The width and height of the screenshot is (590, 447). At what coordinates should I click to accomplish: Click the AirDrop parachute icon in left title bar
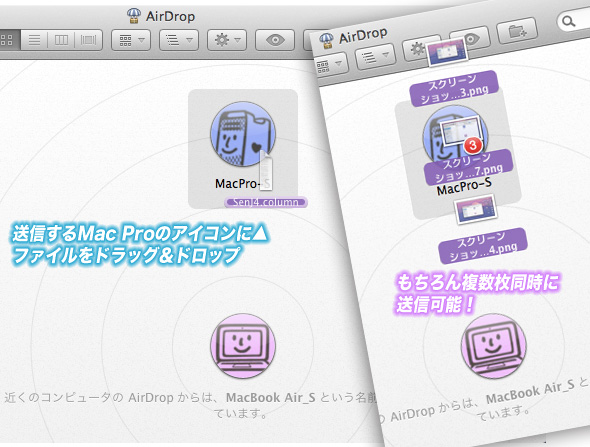(x=134, y=16)
